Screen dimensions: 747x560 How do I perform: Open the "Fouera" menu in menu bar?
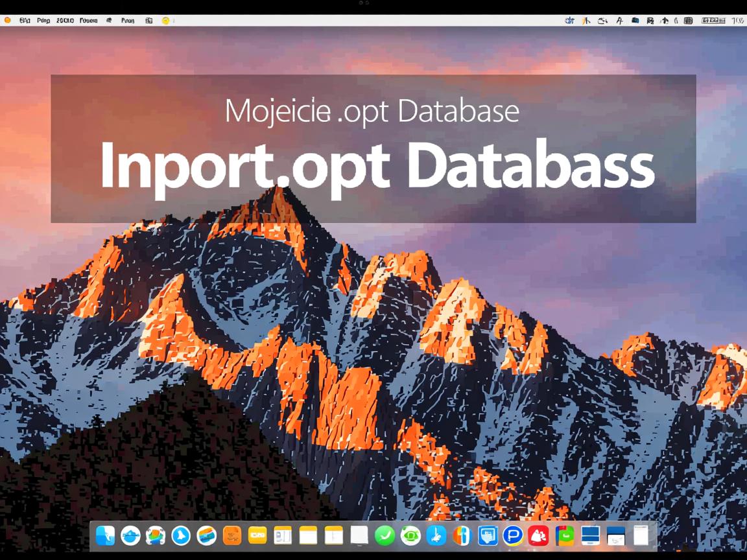point(88,21)
